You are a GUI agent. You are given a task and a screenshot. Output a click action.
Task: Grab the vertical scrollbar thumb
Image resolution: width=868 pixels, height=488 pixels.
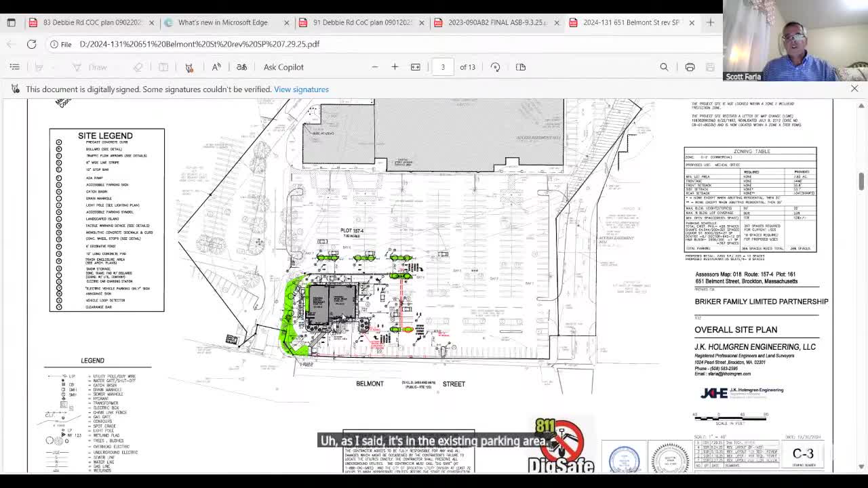pyautogui.click(x=861, y=181)
